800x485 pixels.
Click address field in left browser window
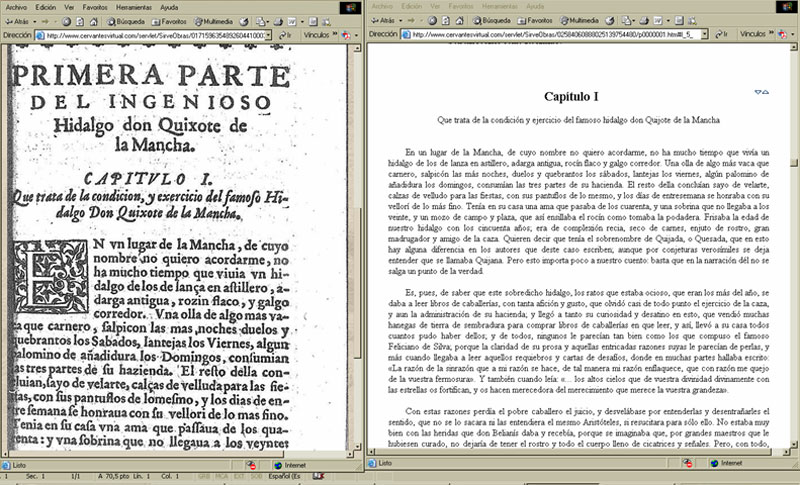tap(154, 35)
